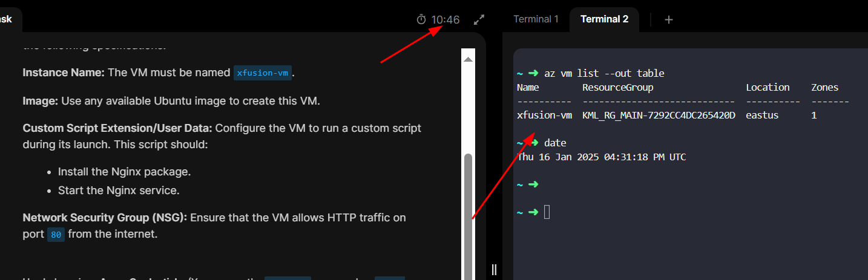Click the green prompt arrow before 'date'
868x280 pixels.
tap(533, 143)
